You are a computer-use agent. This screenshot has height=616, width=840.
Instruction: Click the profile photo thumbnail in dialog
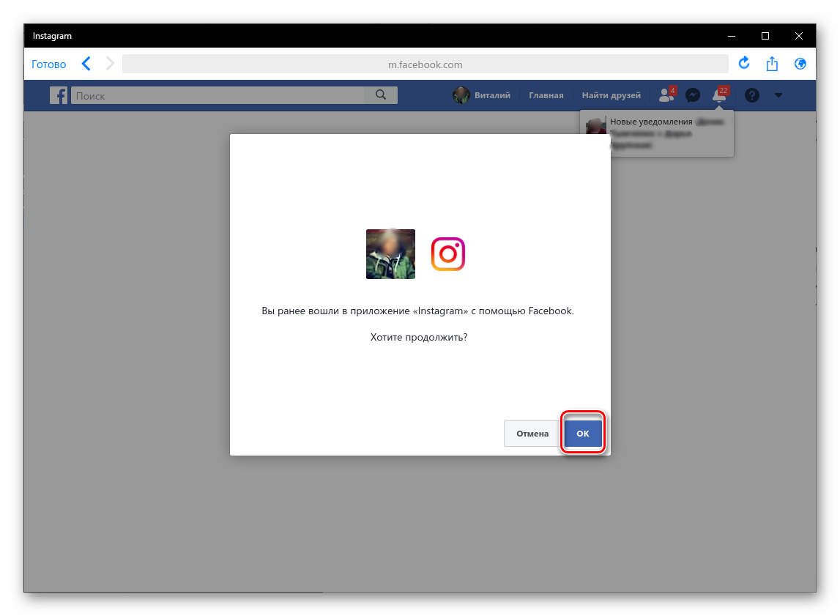pos(390,254)
